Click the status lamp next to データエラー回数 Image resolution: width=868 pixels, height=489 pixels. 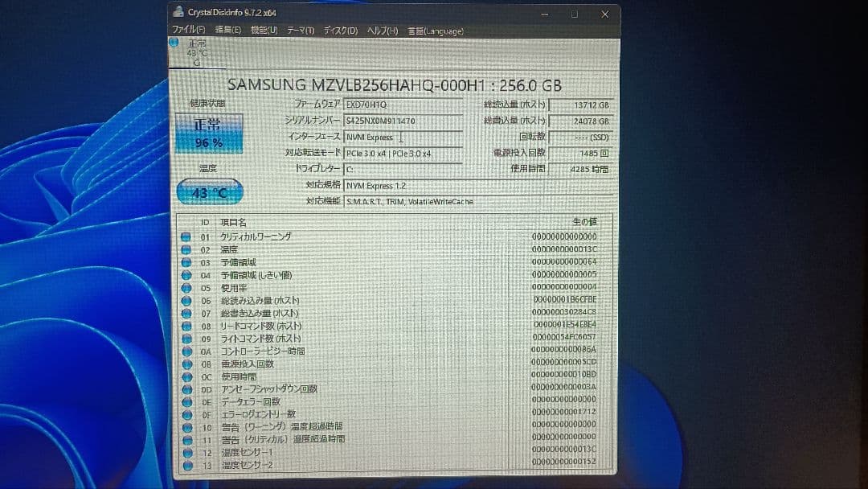pyautogui.click(x=186, y=402)
